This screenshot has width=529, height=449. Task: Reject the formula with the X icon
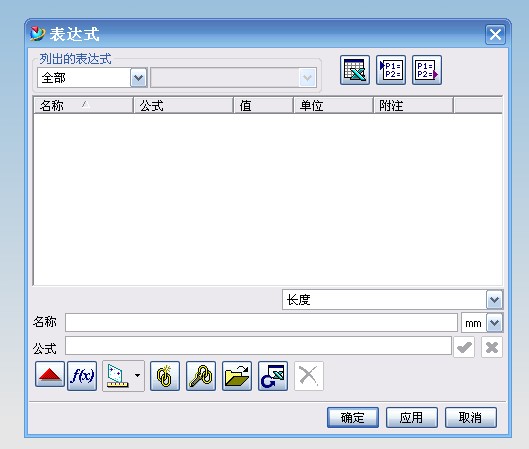(x=492, y=347)
